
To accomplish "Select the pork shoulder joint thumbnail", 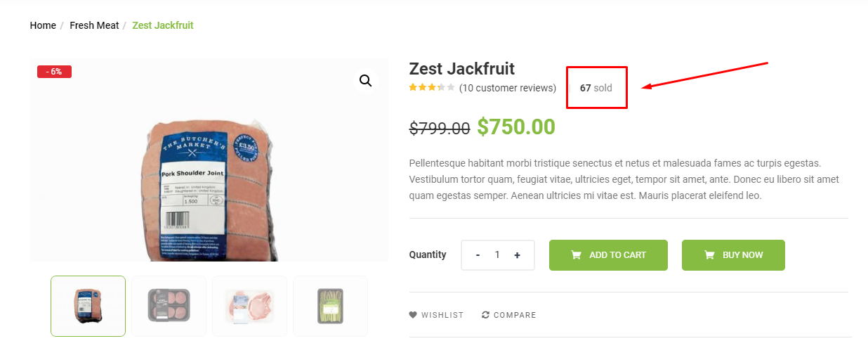I will 88,306.
